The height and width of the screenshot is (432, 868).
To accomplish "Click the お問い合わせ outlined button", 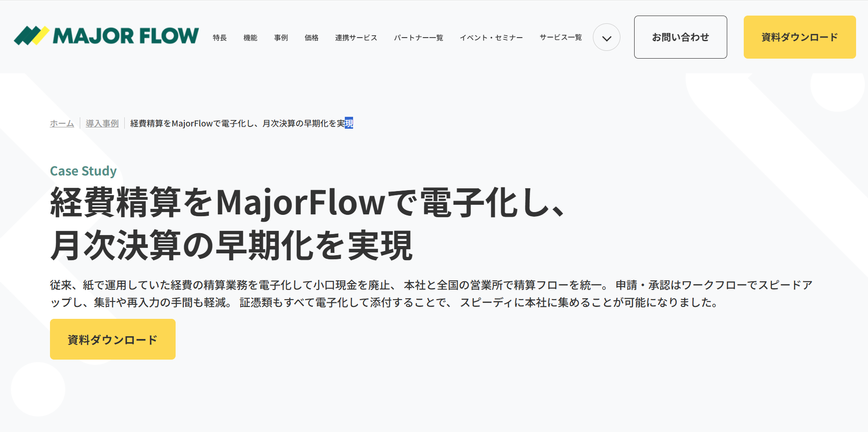I will coord(680,37).
